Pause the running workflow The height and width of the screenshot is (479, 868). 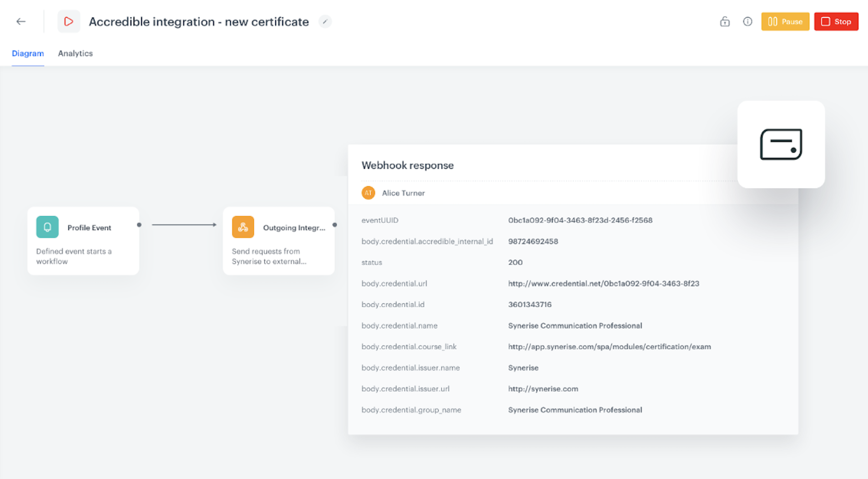785,21
